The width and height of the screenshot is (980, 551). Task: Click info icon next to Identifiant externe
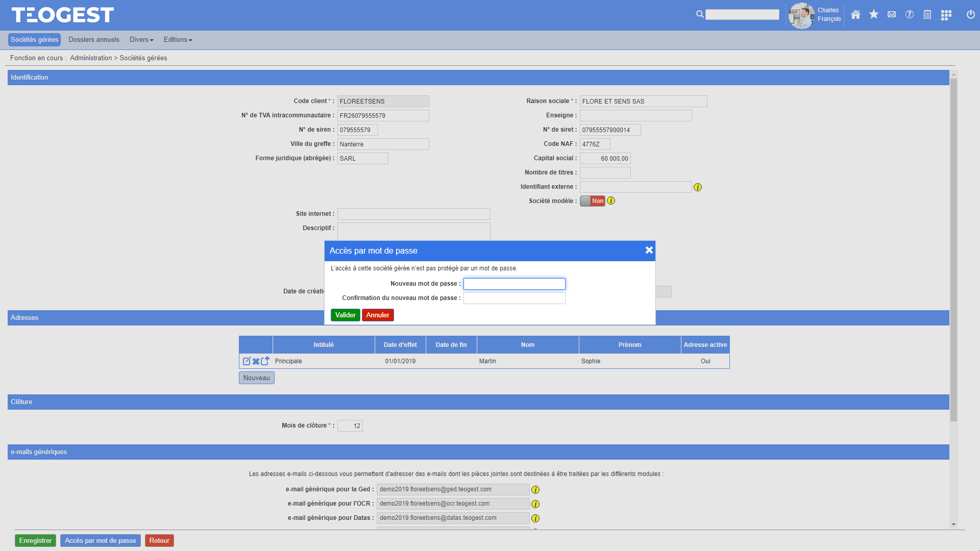click(x=698, y=187)
